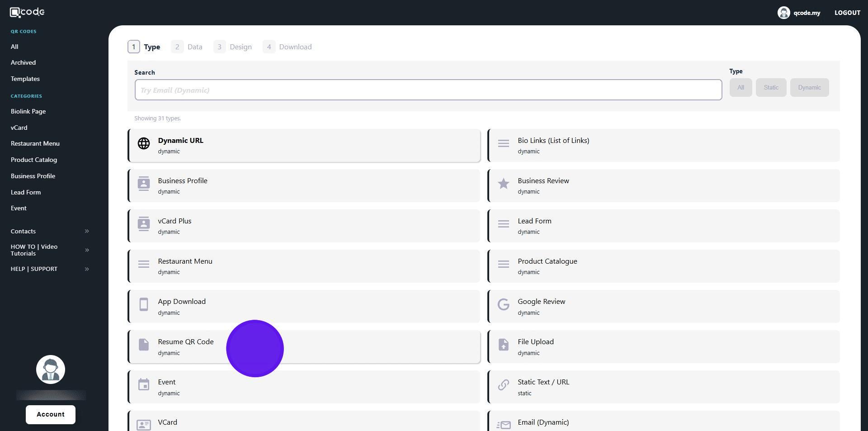Click the Account button

pos(50,414)
